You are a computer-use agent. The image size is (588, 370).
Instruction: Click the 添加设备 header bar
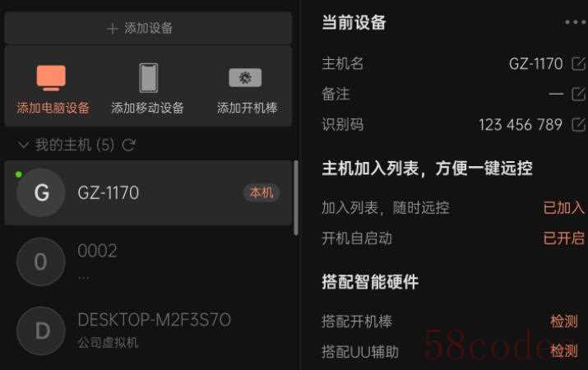pyautogui.click(x=148, y=28)
